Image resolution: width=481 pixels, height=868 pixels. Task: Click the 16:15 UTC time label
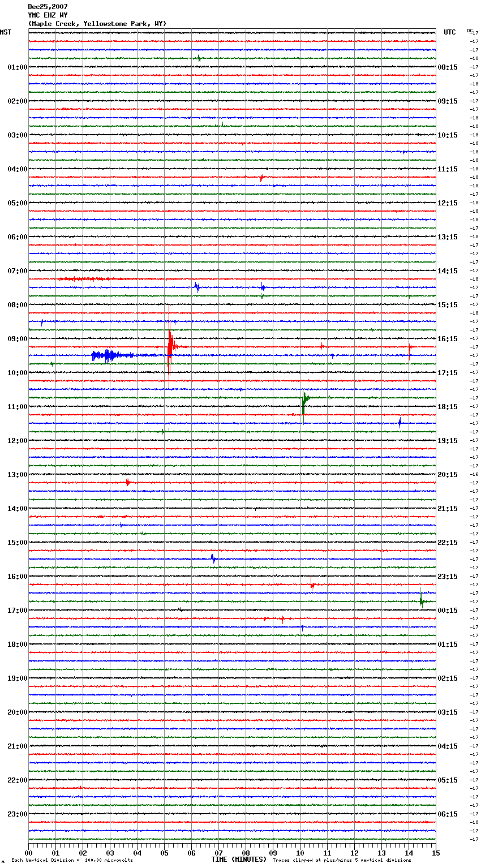[x=448, y=339]
